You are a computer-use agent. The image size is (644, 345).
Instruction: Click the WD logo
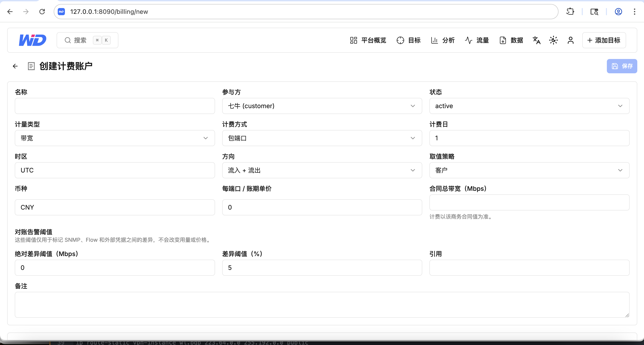click(33, 40)
